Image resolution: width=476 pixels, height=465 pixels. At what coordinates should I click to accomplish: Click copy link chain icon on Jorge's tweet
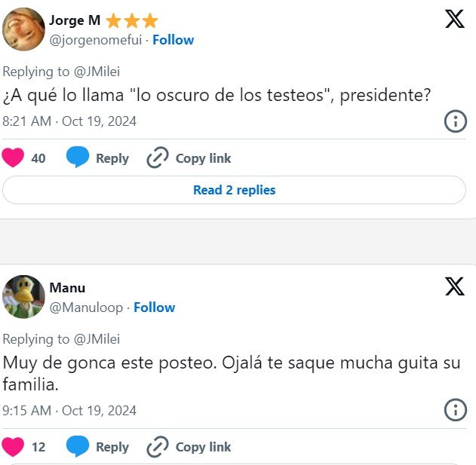coord(157,158)
